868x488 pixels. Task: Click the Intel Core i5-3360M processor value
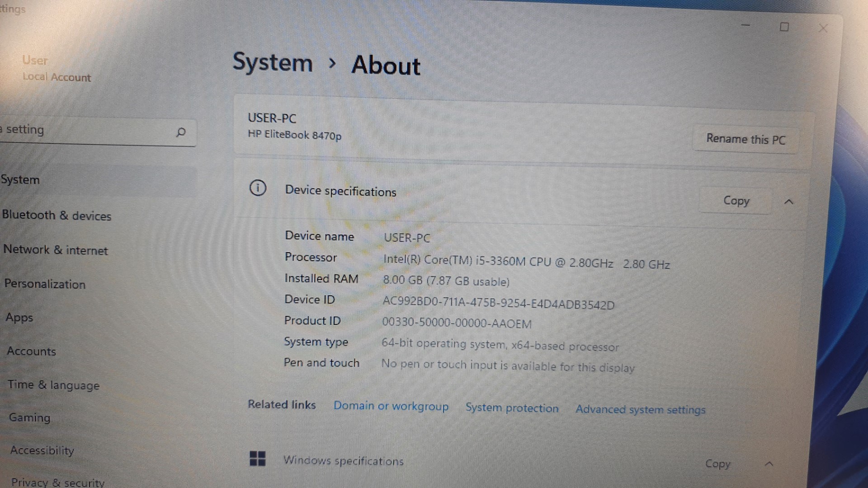pos(526,262)
